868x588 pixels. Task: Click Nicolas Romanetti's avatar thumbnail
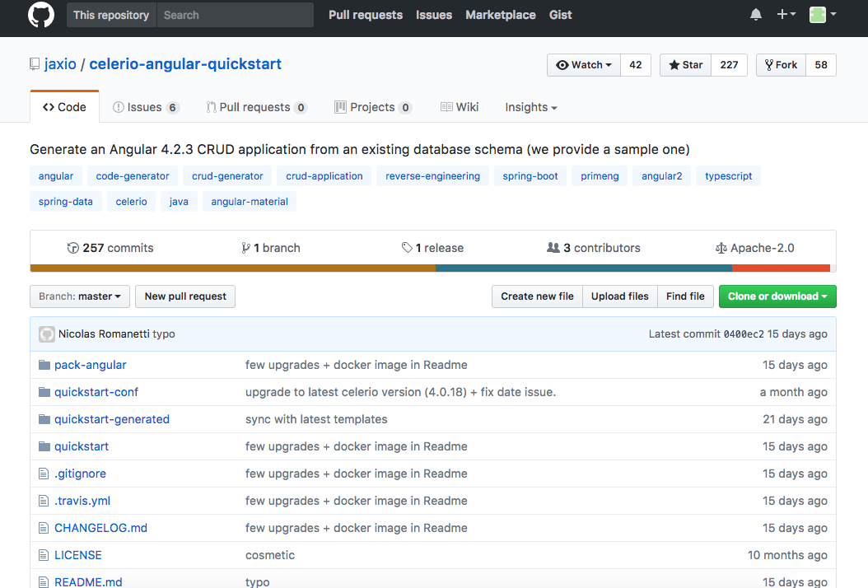pyautogui.click(x=47, y=334)
